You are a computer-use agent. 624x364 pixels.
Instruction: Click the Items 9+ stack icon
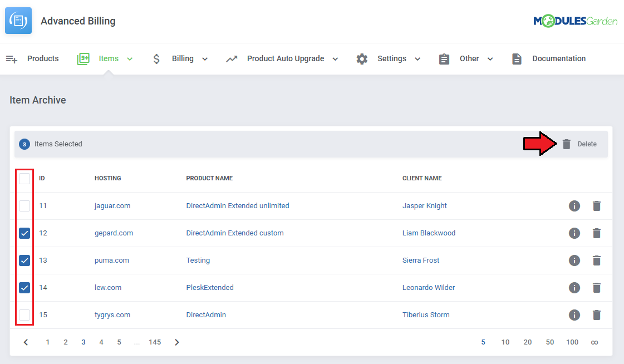(x=83, y=59)
